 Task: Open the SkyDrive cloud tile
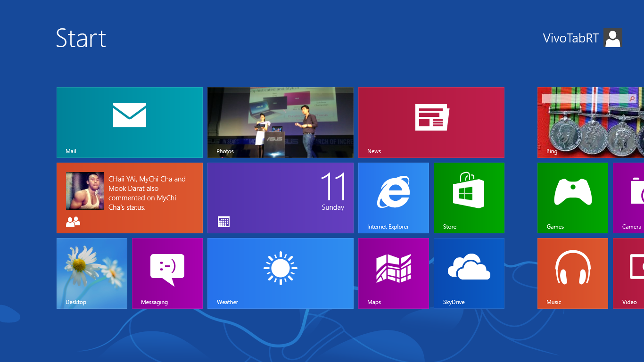[x=469, y=273]
